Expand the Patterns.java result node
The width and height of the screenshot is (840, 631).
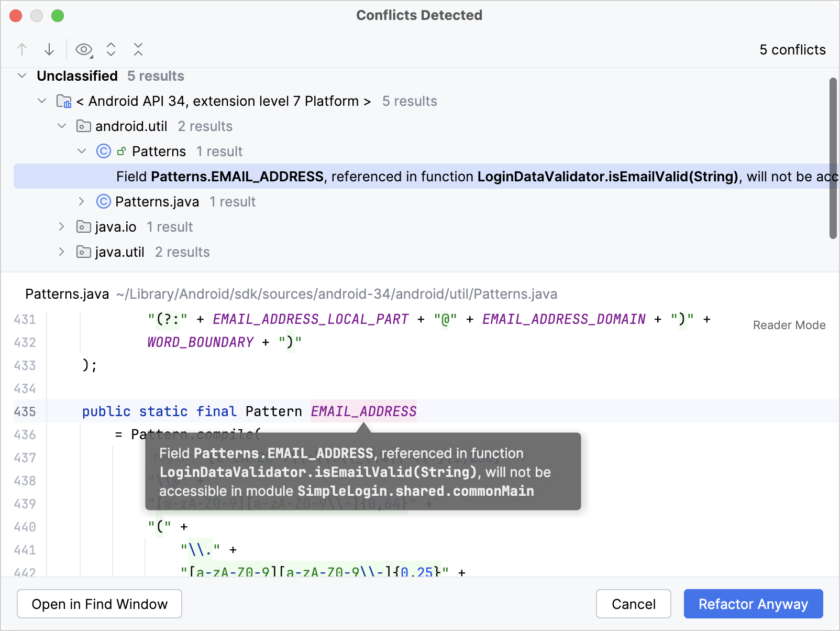pos(82,201)
